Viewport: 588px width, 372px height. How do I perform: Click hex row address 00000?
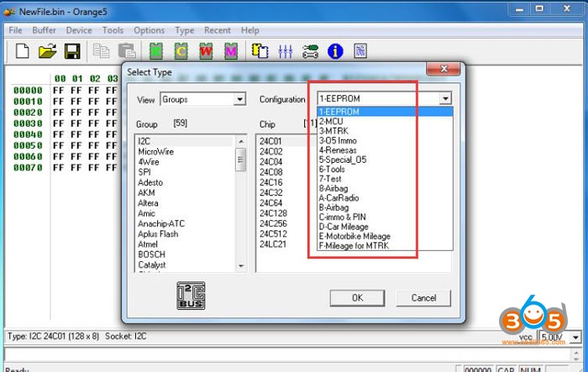pos(28,91)
